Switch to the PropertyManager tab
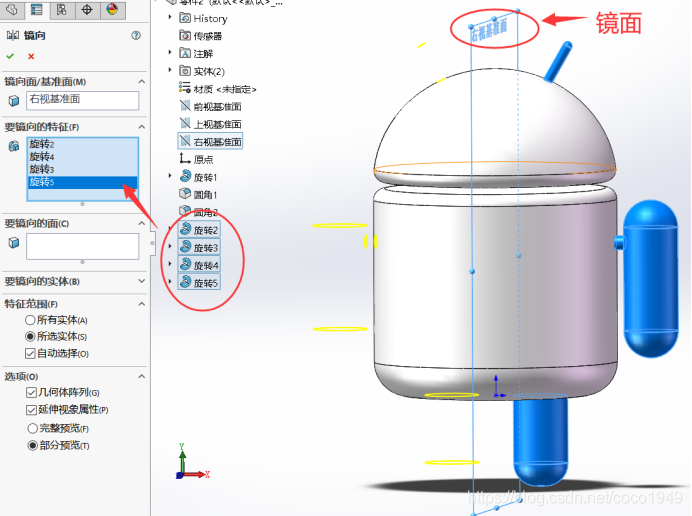Screen dimensions: 692x516 37,10
